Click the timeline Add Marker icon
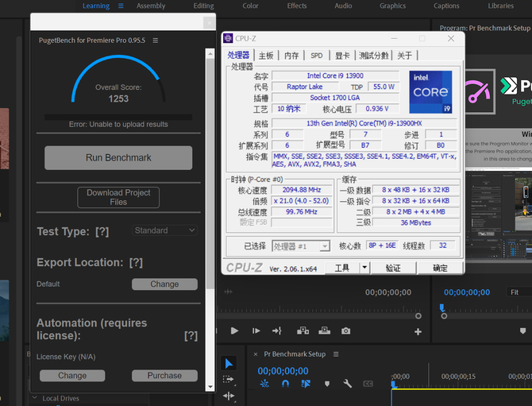This screenshot has width=532, height=406. pos(326,384)
